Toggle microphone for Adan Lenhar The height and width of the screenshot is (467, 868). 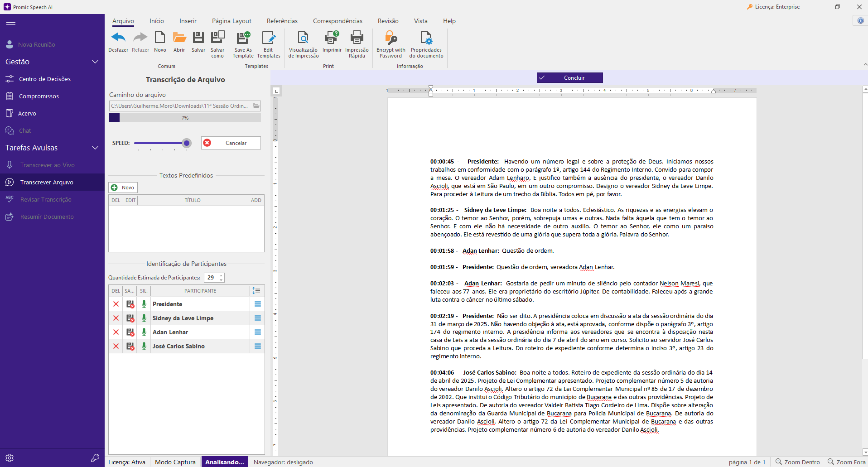click(x=144, y=332)
